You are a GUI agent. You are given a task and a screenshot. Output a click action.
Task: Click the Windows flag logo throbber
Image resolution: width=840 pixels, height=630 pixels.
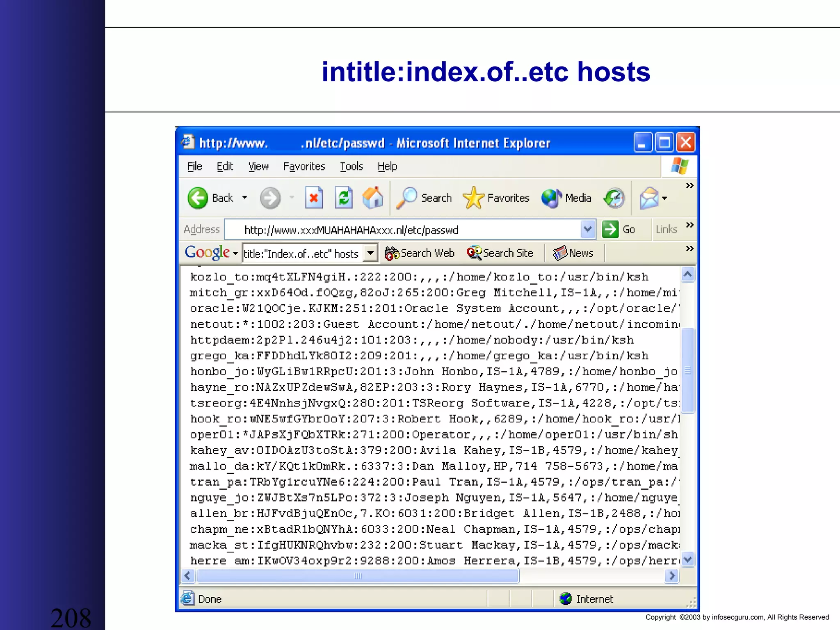pyautogui.click(x=680, y=166)
